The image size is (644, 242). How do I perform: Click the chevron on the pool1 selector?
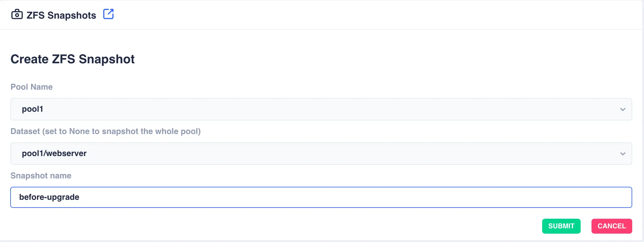click(622, 109)
